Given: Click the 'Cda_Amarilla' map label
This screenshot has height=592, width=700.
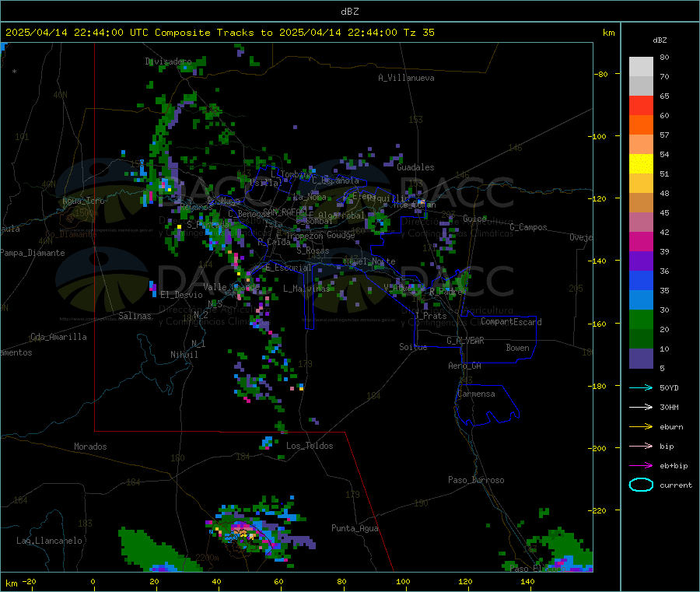Looking at the screenshot, I should 58,337.
